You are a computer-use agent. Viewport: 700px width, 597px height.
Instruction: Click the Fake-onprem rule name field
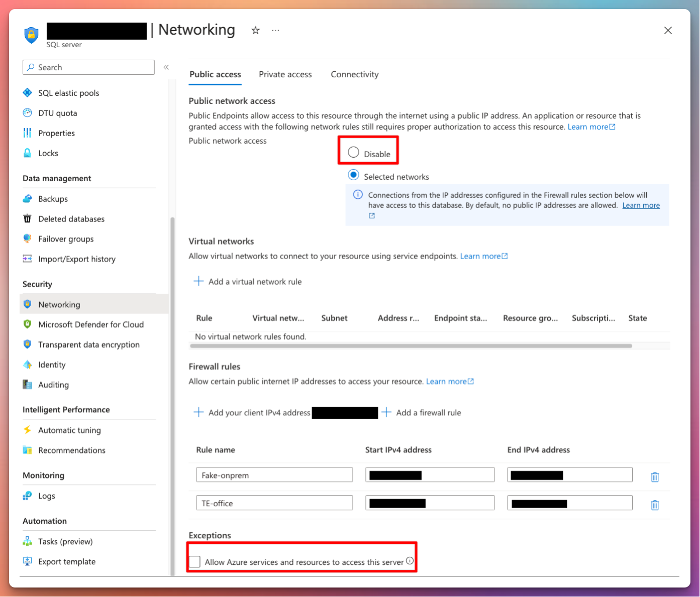click(274, 475)
